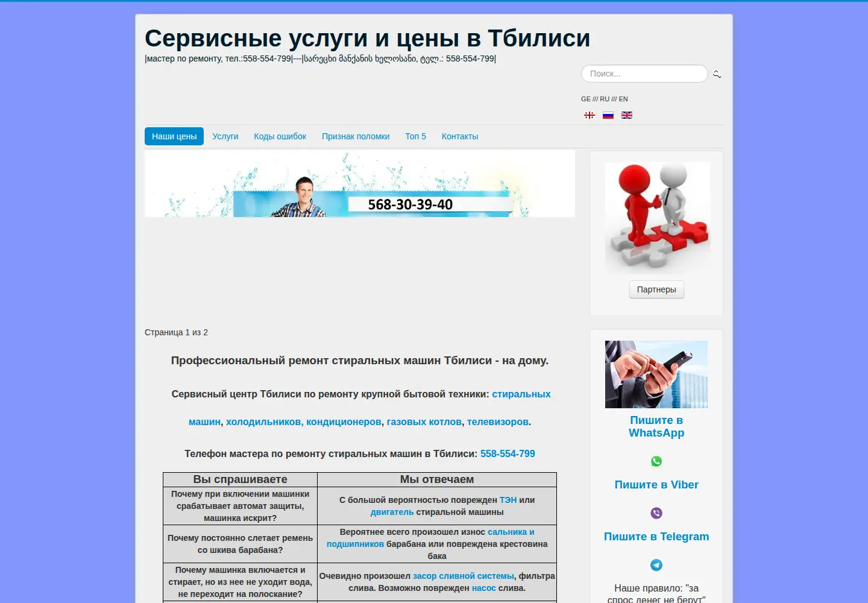Follow the газовых котлов link
Screen dimensions: 868x603
coord(424,421)
